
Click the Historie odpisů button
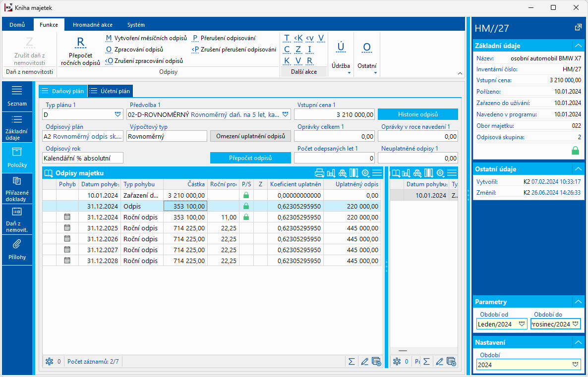point(417,114)
